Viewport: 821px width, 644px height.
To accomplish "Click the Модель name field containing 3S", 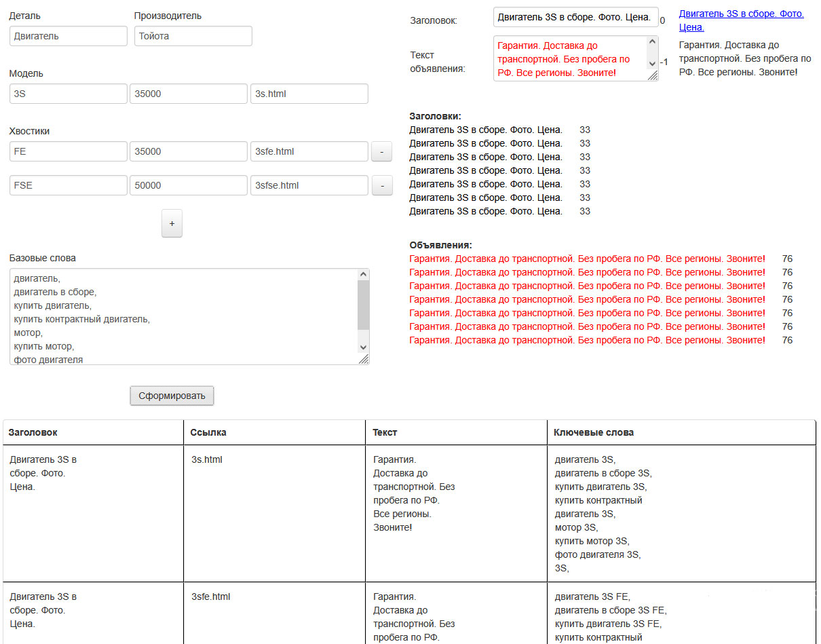I will click(x=68, y=94).
